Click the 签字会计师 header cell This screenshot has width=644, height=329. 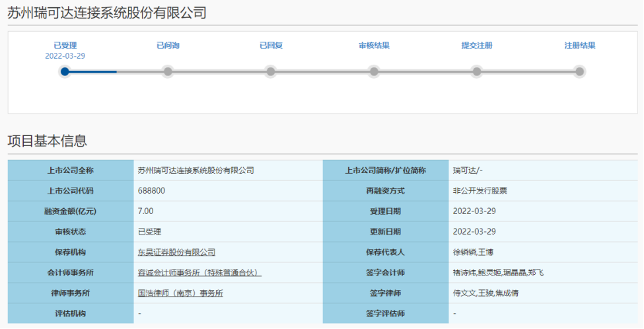click(x=386, y=273)
